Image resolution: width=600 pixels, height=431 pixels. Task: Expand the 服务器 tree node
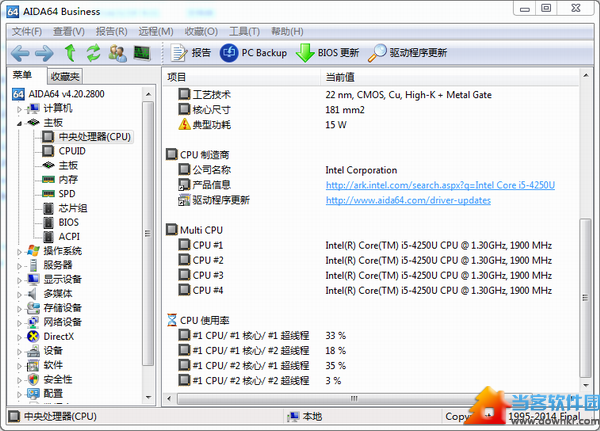coord(19,266)
